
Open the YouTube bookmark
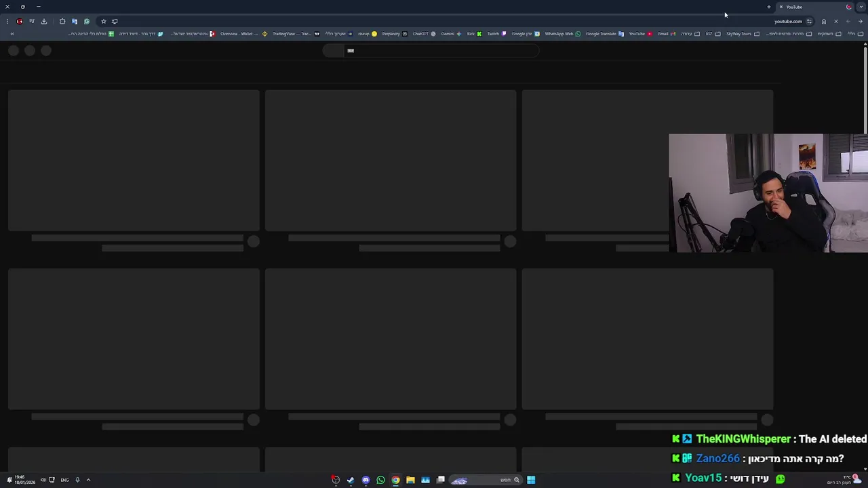coord(640,34)
